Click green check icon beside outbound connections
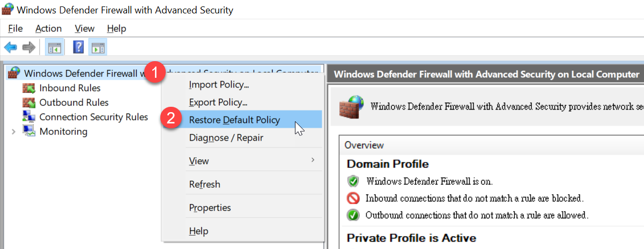Viewport: 644px width, 249px height. (x=353, y=215)
